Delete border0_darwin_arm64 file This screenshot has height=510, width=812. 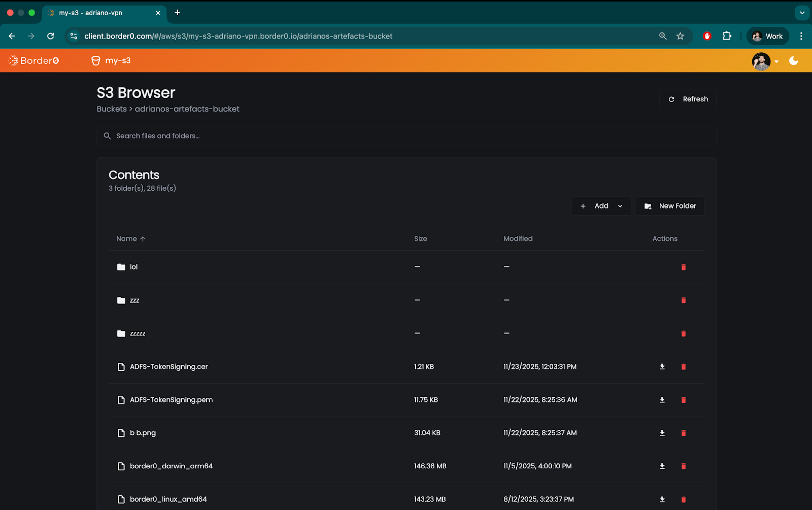[x=683, y=466]
